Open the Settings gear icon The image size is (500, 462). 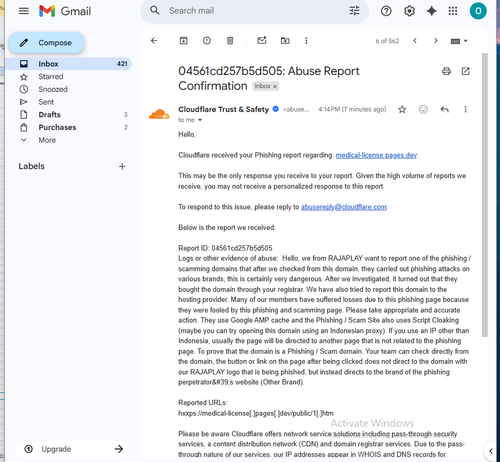(409, 11)
